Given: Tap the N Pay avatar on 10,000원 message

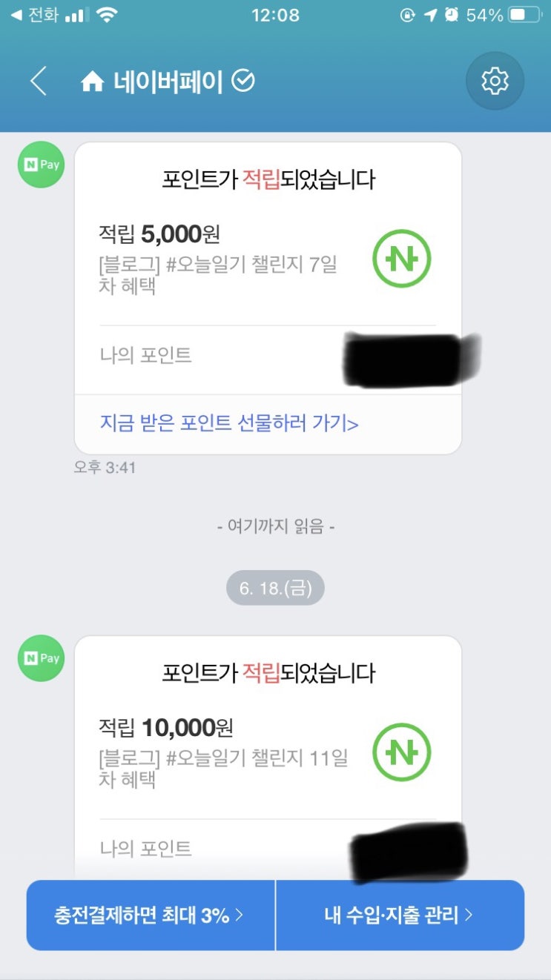Looking at the screenshot, I should point(42,658).
